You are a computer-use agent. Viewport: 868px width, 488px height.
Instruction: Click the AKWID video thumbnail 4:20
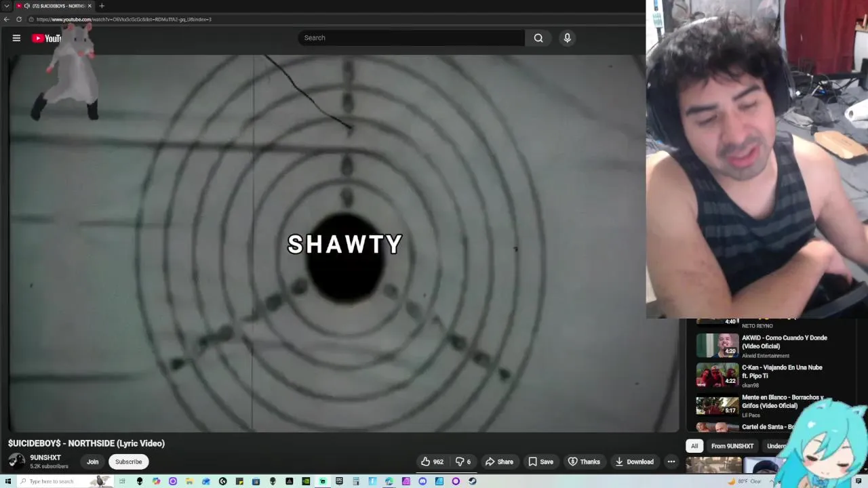[717, 346]
